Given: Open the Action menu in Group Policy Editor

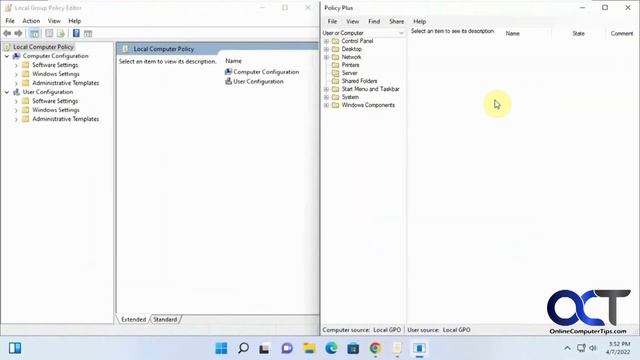Looking at the screenshot, I should pyautogui.click(x=31, y=21).
